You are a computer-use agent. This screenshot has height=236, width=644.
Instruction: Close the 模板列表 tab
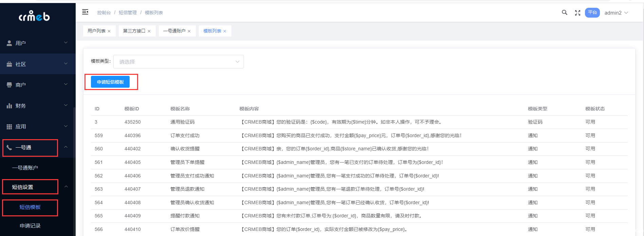(x=225, y=31)
